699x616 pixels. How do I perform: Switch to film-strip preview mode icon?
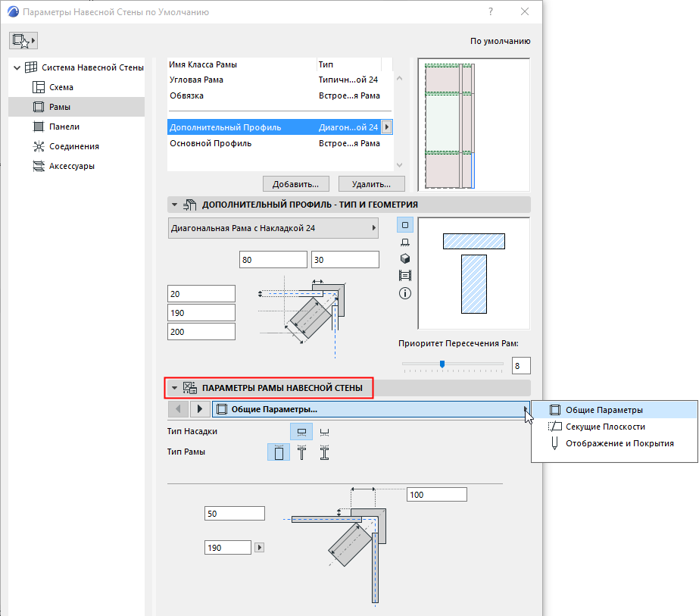(405, 274)
